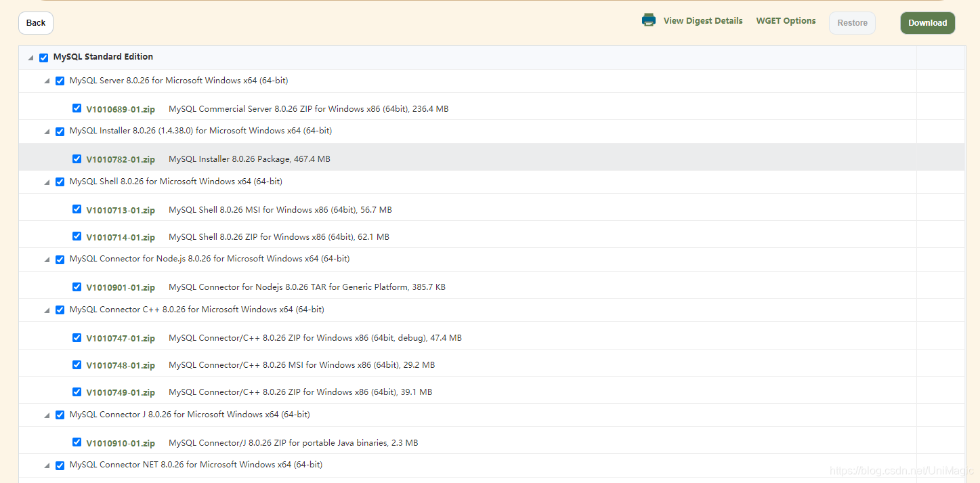The width and height of the screenshot is (980, 483).
Task: Open V1010782-01.zip file link
Action: tap(121, 160)
